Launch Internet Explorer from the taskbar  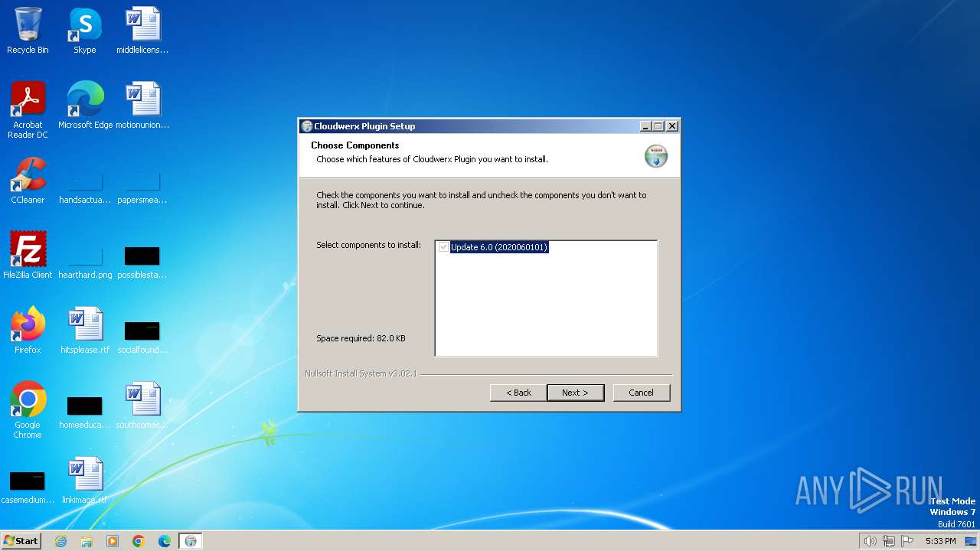coord(60,541)
